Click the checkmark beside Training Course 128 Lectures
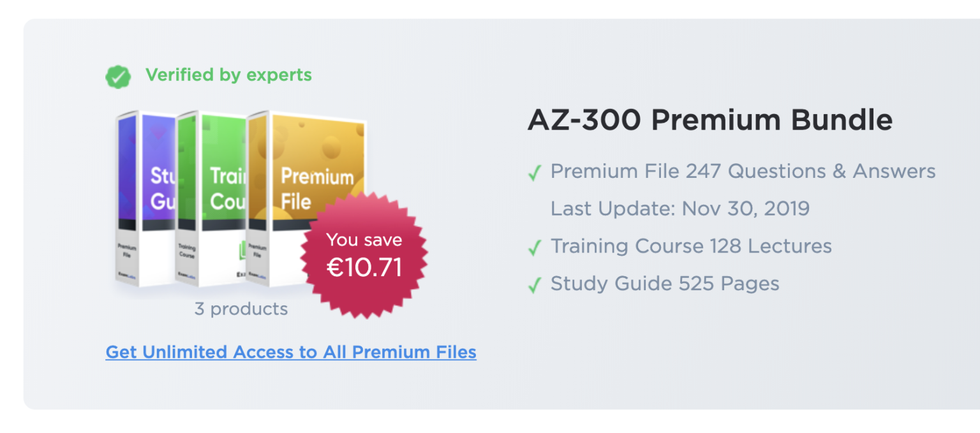The width and height of the screenshot is (980, 433). click(535, 247)
